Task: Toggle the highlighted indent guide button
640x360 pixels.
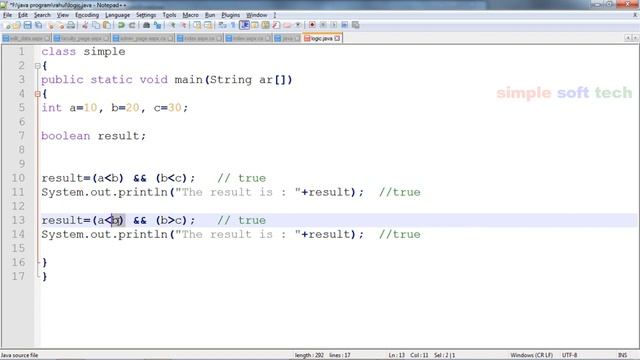Action: (244, 25)
